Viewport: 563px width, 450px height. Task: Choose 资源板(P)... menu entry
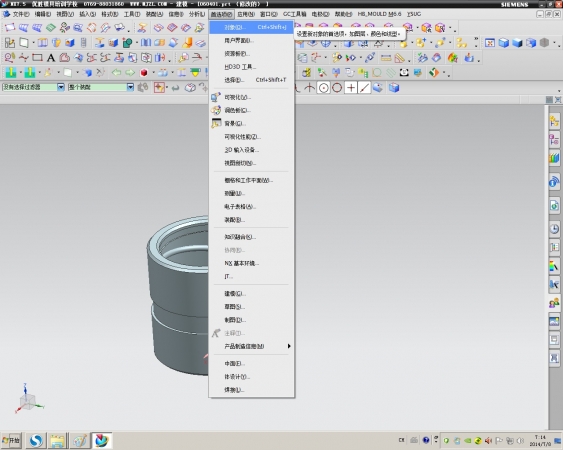[251, 54]
